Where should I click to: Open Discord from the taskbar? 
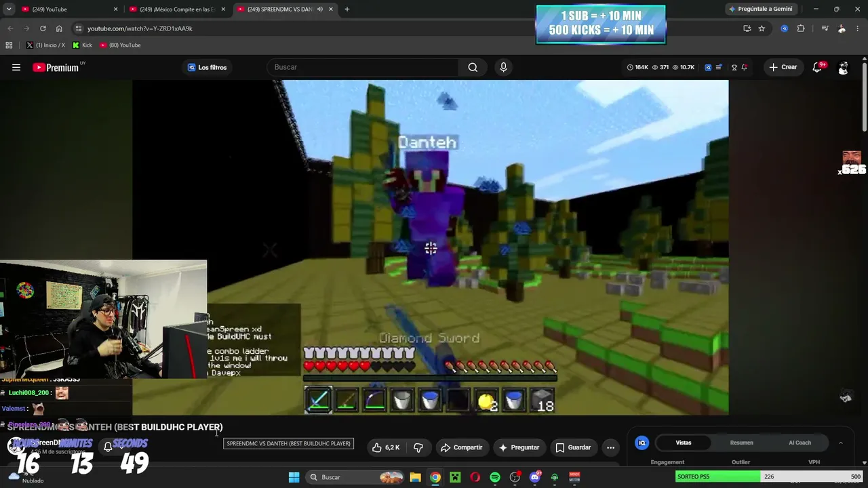(x=535, y=477)
